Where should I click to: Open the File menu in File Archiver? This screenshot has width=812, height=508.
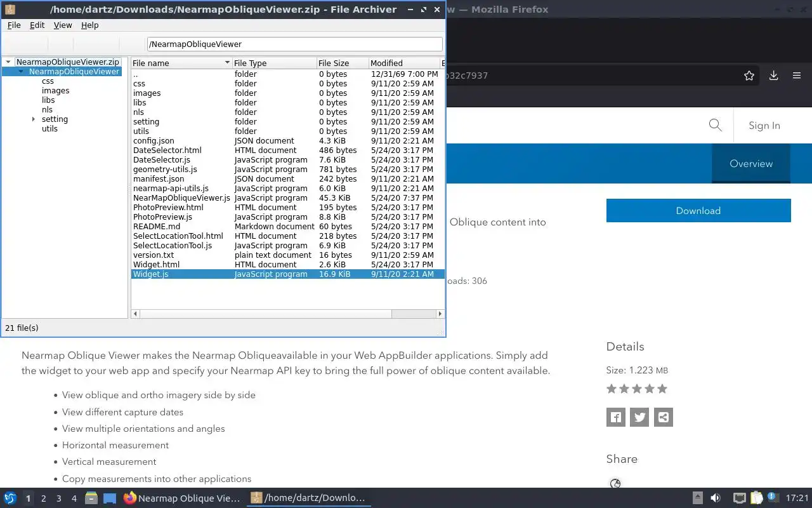(x=14, y=25)
